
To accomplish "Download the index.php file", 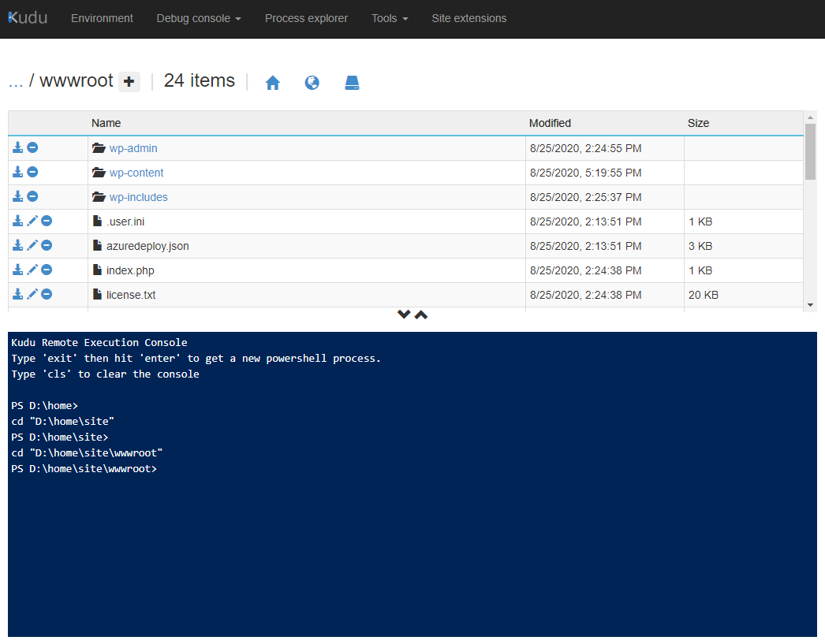I will click(x=18, y=270).
